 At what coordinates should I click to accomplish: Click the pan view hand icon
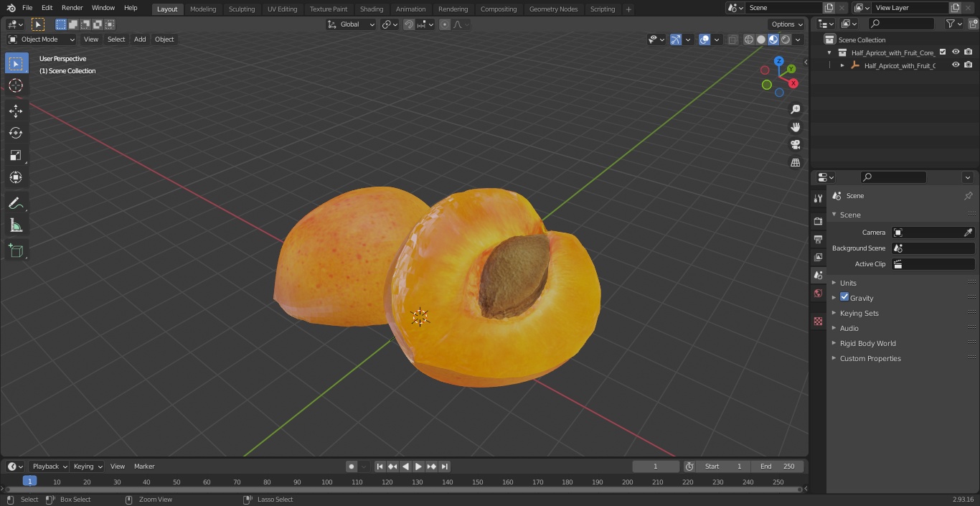[795, 127]
